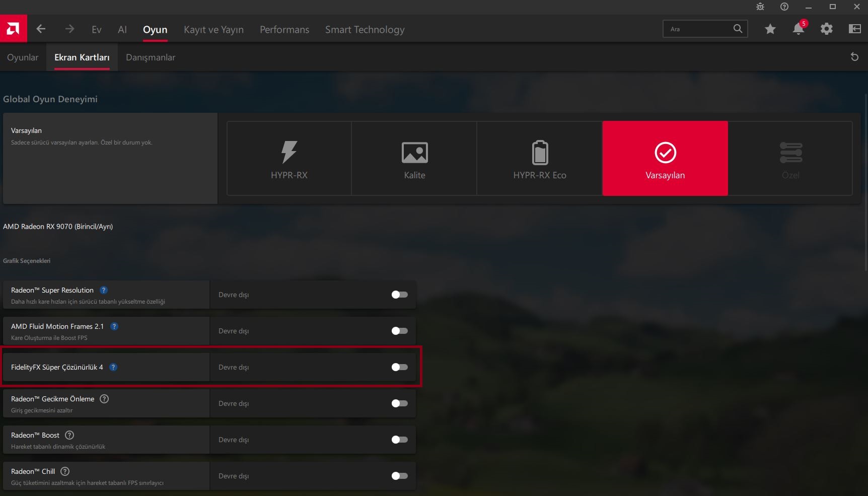Viewport: 868px width, 496px height.
Task: Show Radeon Boost help icon
Action: (69, 435)
